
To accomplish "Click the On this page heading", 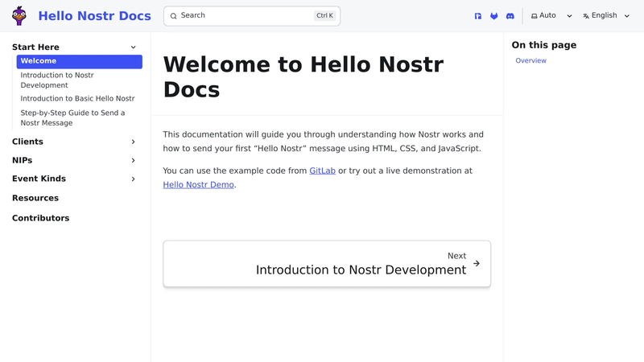I will pos(544,45).
